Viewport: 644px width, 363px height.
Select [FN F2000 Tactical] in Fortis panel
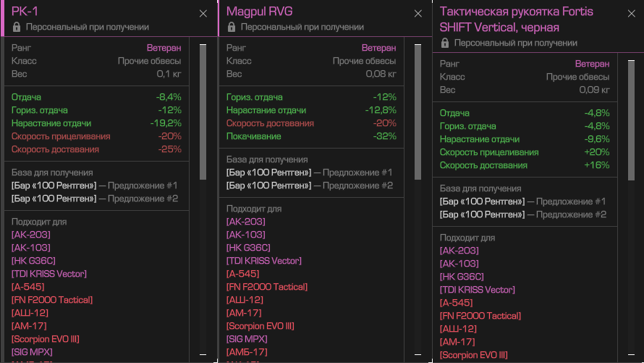480,316
